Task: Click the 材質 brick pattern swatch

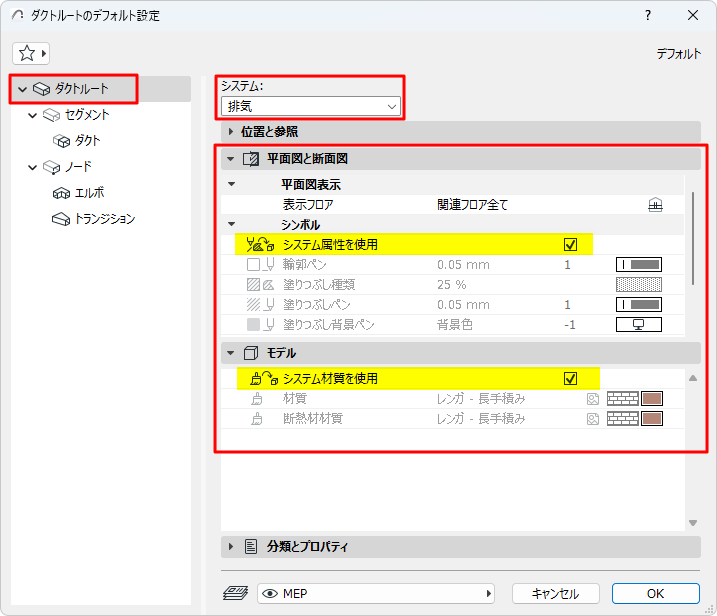Action: (622, 399)
